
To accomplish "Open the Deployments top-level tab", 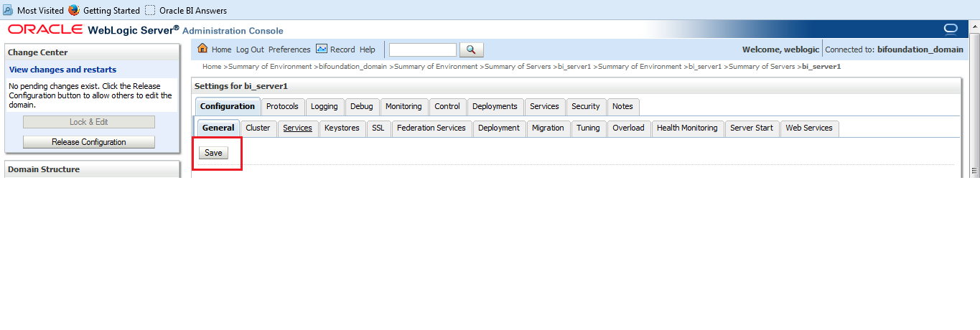I will [495, 106].
